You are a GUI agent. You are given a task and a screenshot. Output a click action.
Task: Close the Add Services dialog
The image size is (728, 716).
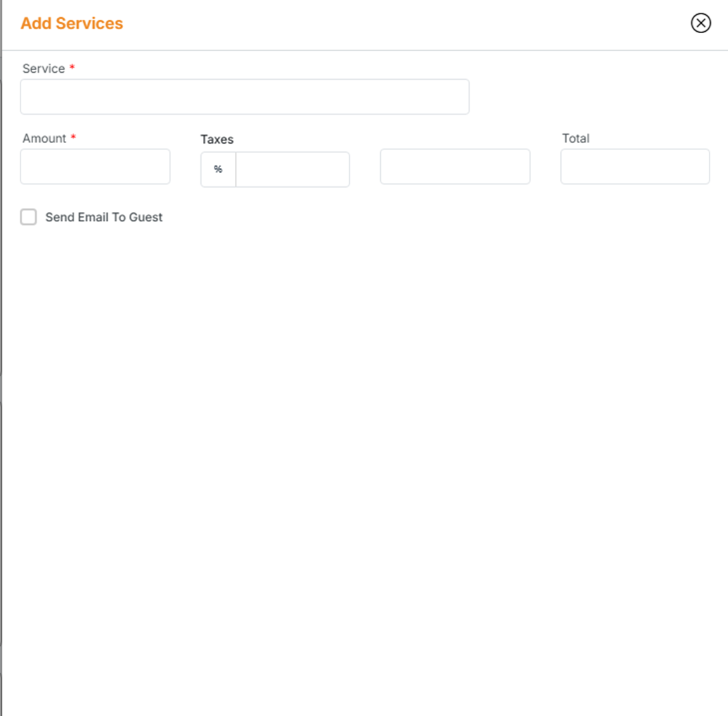coord(701,23)
